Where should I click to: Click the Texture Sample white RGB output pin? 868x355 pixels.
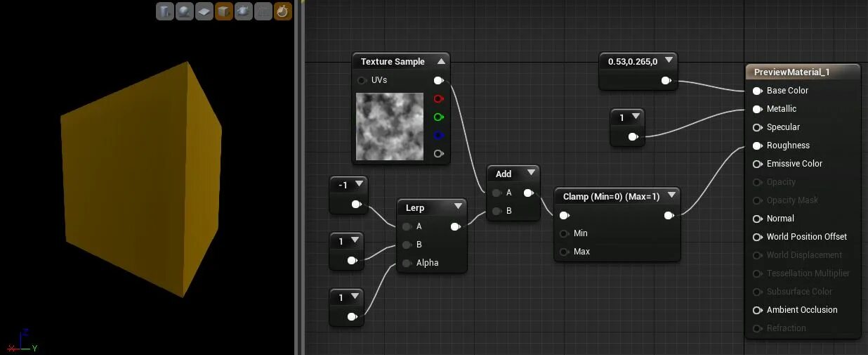click(x=439, y=81)
